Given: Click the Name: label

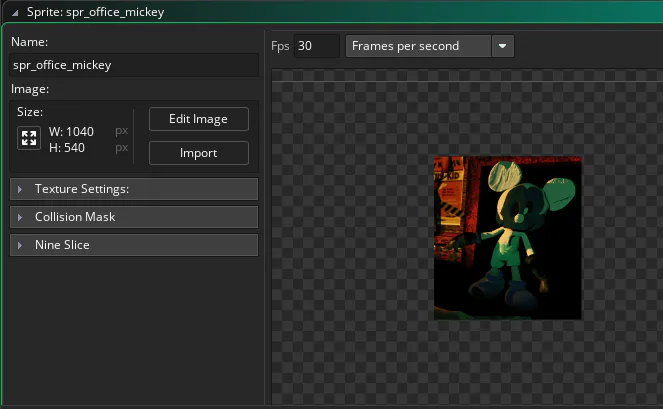Looking at the screenshot, I should 29,42.
